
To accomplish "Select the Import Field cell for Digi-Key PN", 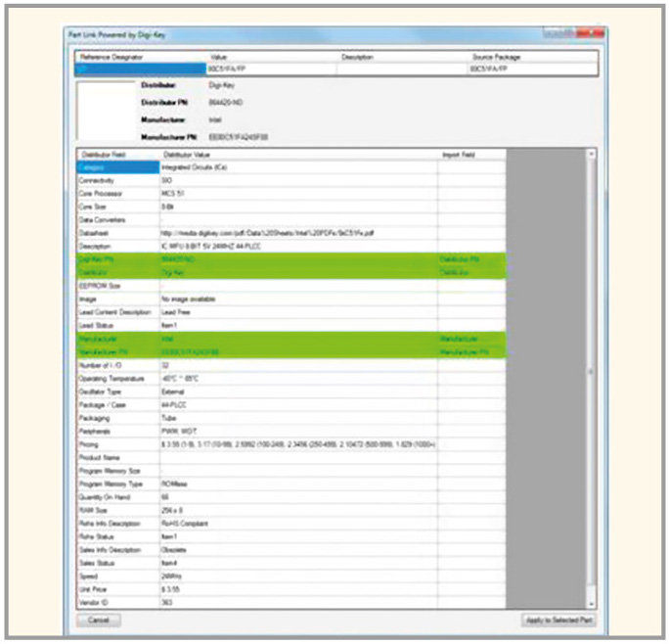I will (470, 259).
